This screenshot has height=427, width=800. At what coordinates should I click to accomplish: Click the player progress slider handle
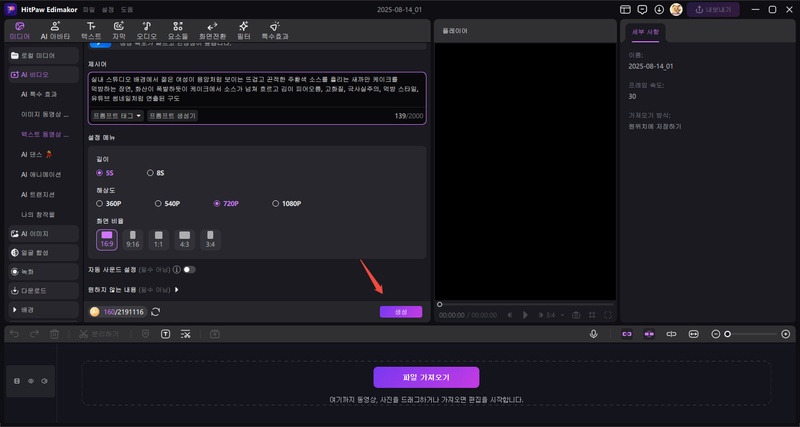click(x=439, y=305)
